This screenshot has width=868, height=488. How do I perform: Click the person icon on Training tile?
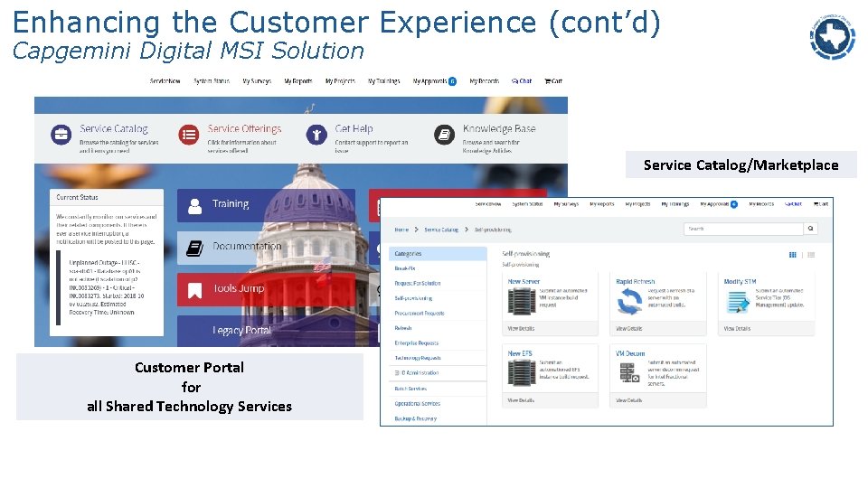tap(195, 206)
